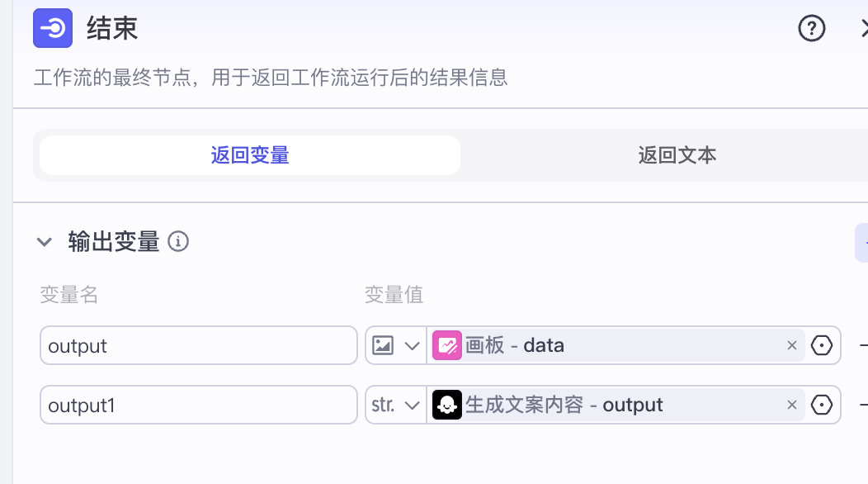Click the purple End node icon
868x484 pixels.
tap(54, 29)
